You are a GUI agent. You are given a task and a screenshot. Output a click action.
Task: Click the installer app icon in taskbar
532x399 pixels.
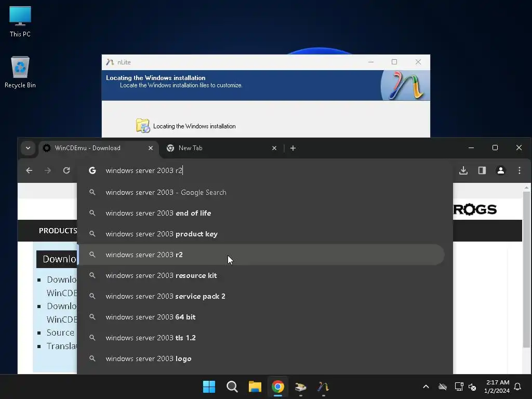click(301, 387)
